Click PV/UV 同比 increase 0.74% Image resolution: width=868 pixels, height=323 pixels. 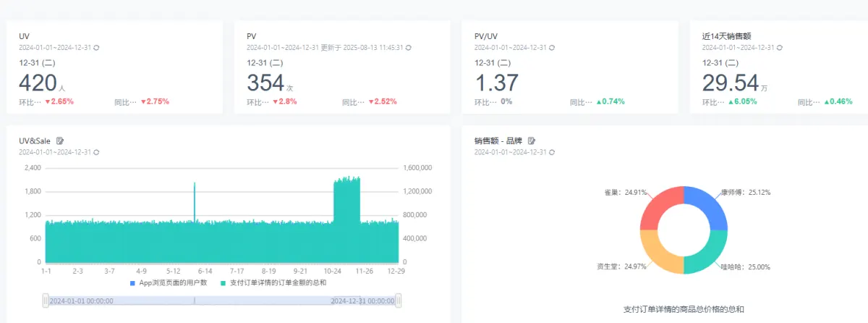click(610, 101)
